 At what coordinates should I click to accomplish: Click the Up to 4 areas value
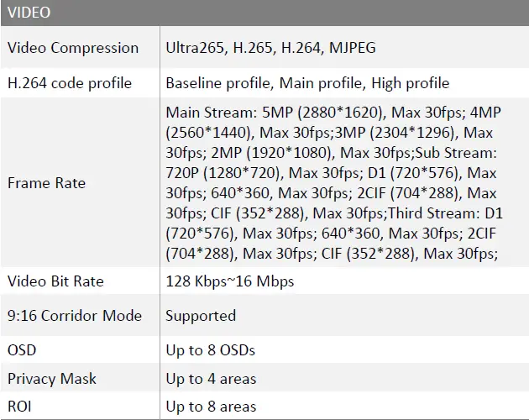211,379
